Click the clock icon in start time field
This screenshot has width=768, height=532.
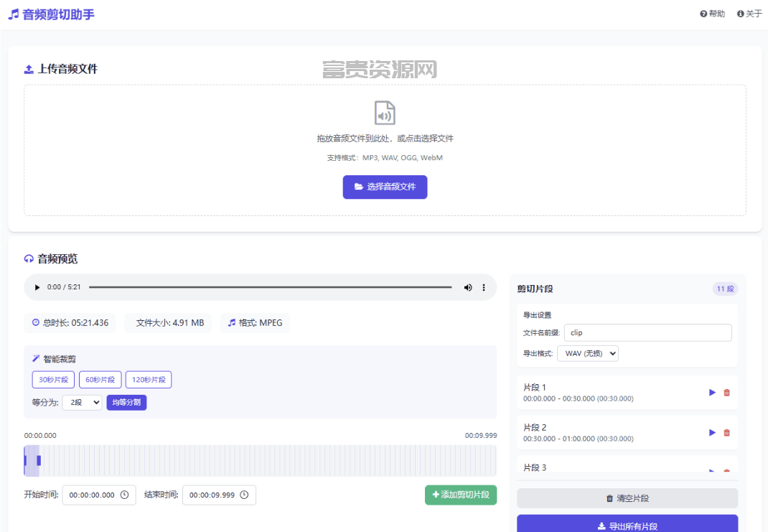pyautogui.click(x=124, y=495)
